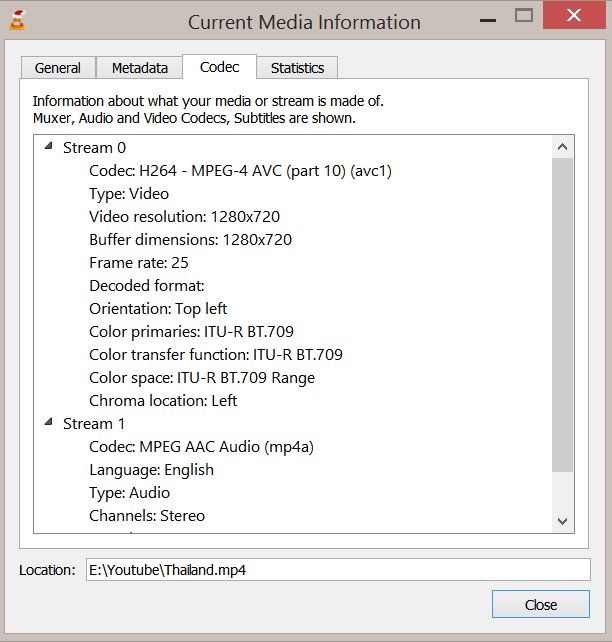The width and height of the screenshot is (612, 642).
Task: Select the Stream 0 row
Action: point(94,148)
